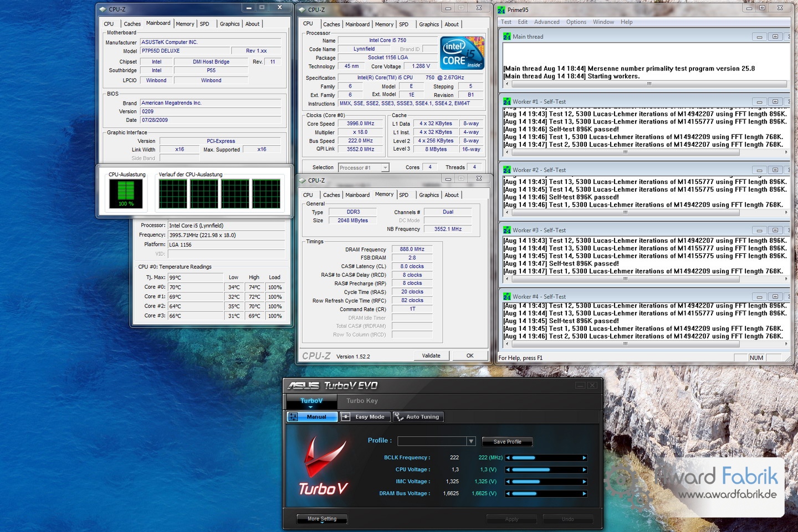Click the right arrow on BCLK Frequency slider

point(584,458)
